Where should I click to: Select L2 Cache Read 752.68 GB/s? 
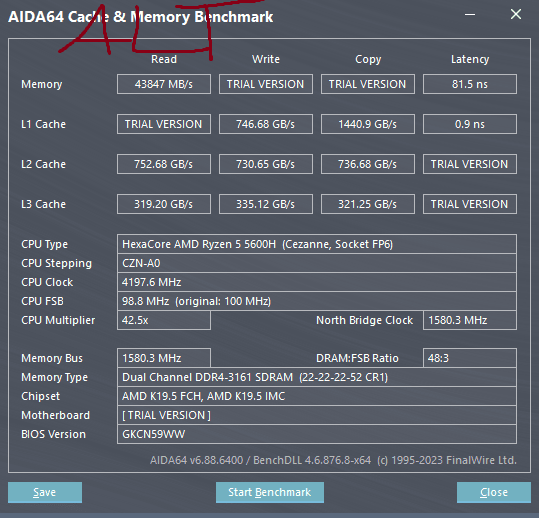(x=164, y=164)
